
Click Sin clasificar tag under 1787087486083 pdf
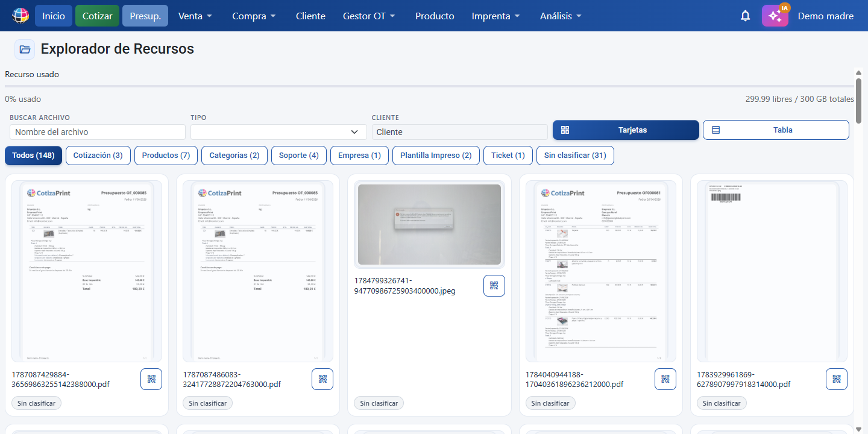[208, 403]
